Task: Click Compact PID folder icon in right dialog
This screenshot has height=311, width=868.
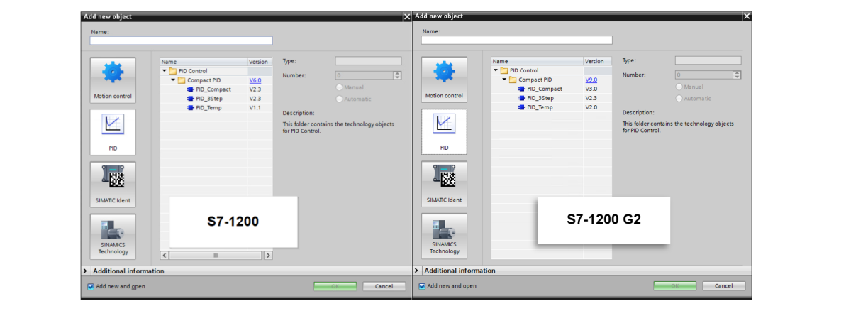Action: [513, 80]
